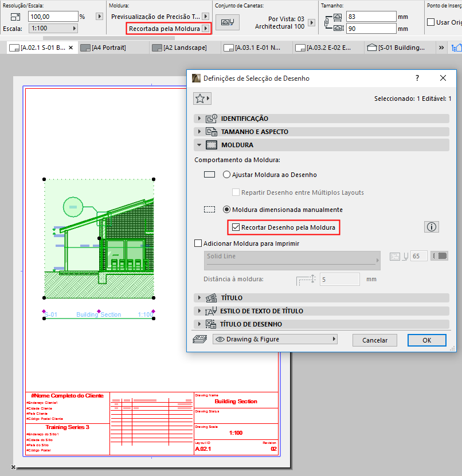Click the height 90 mm field
Viewport: 462px width, 476px height.
371,29
